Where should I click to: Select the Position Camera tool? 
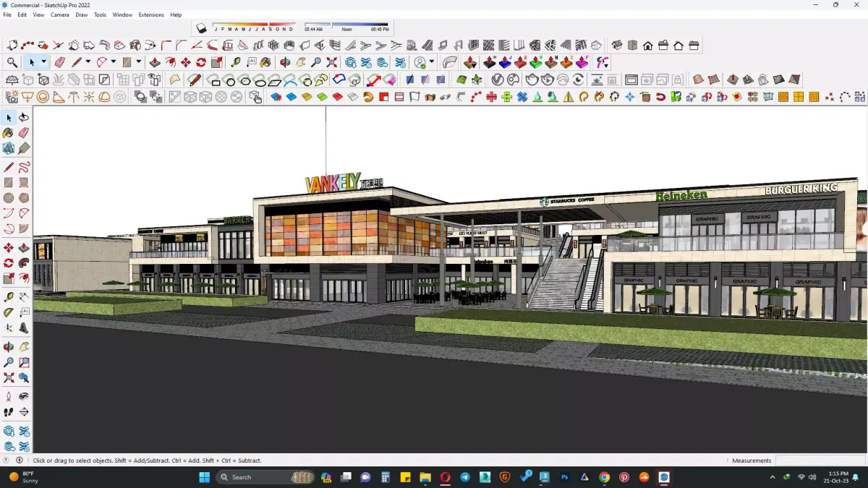pos(9,397)
